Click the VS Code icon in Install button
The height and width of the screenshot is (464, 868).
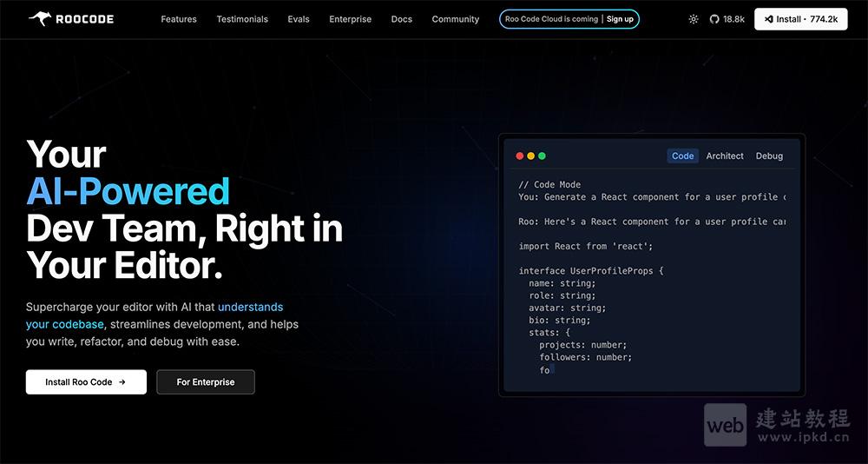768,19
